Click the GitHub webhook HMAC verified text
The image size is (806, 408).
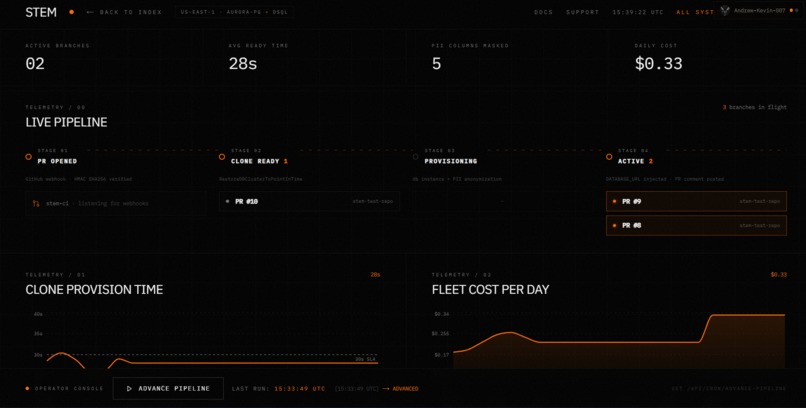click(x=79, y=179)
